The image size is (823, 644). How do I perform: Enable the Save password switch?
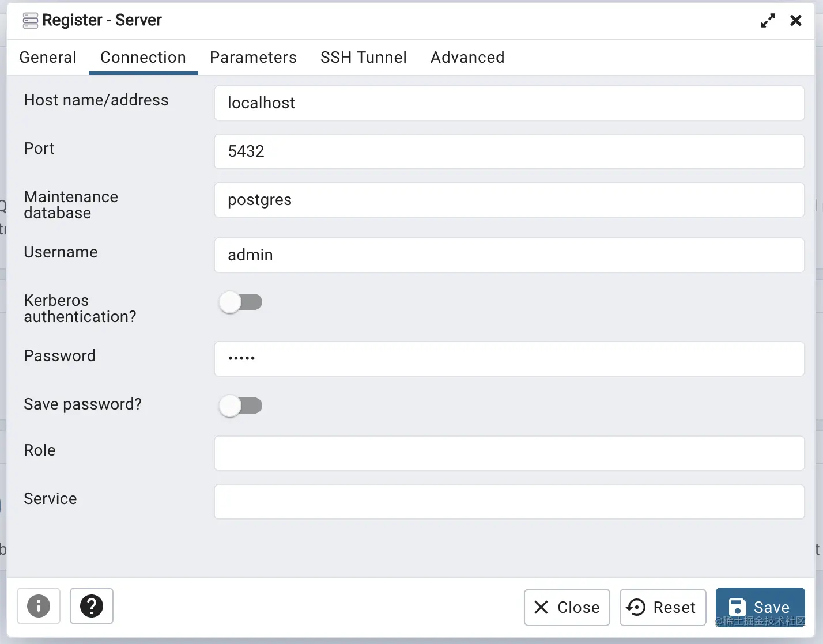coord(241,406)
